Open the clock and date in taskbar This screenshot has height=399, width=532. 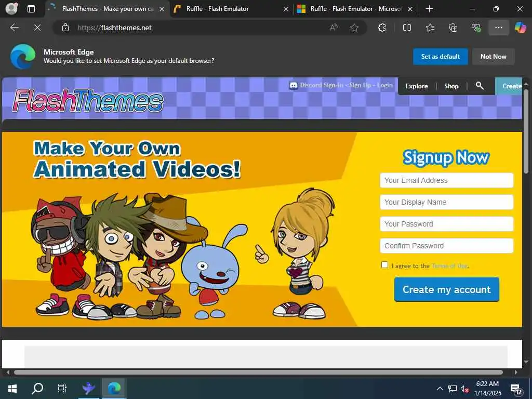(487, 389)
